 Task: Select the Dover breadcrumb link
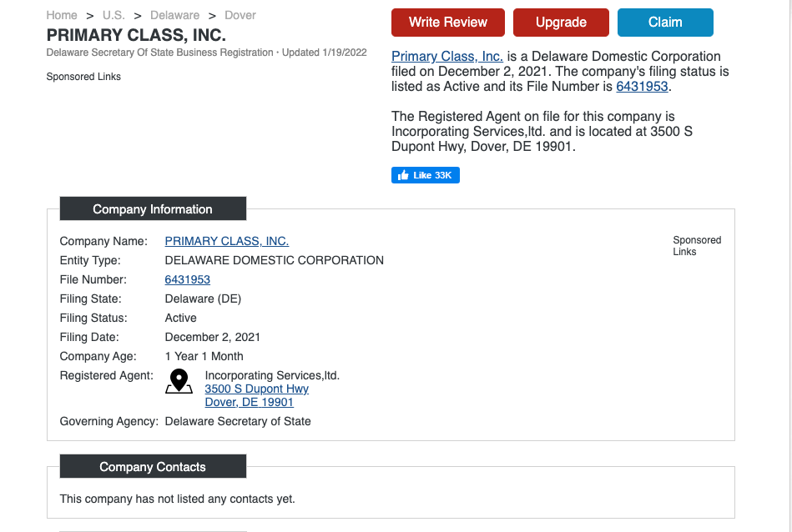[x=240, y=15]
